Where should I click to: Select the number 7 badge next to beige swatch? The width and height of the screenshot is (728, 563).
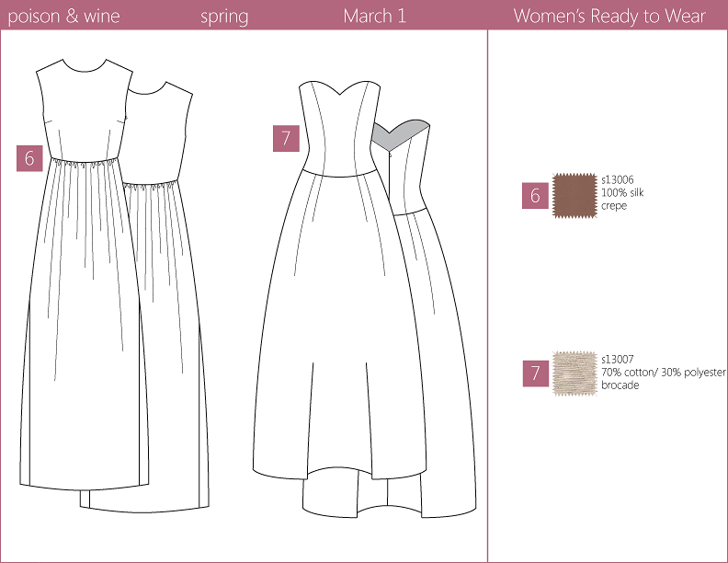coord(535,373)
